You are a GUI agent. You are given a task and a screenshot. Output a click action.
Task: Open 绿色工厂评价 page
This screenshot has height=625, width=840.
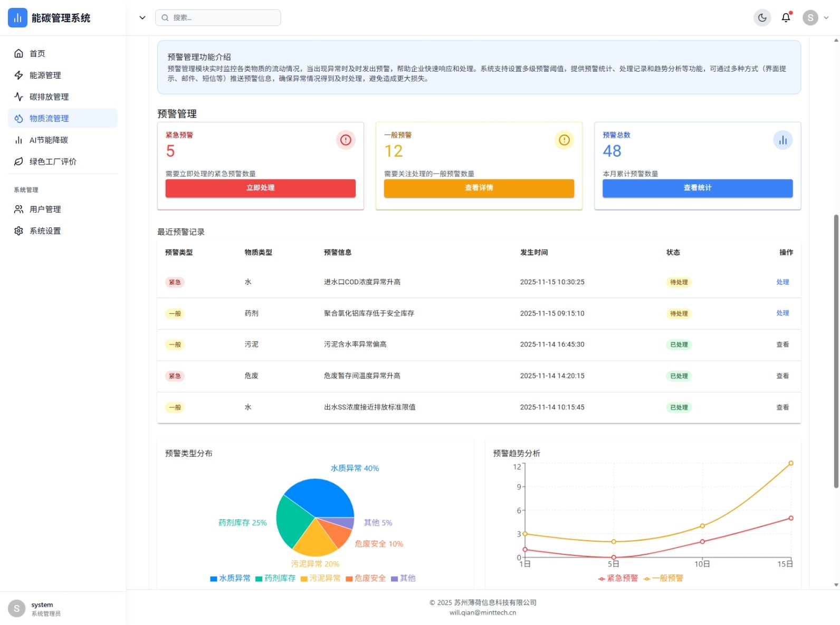[x=63, y=161]
